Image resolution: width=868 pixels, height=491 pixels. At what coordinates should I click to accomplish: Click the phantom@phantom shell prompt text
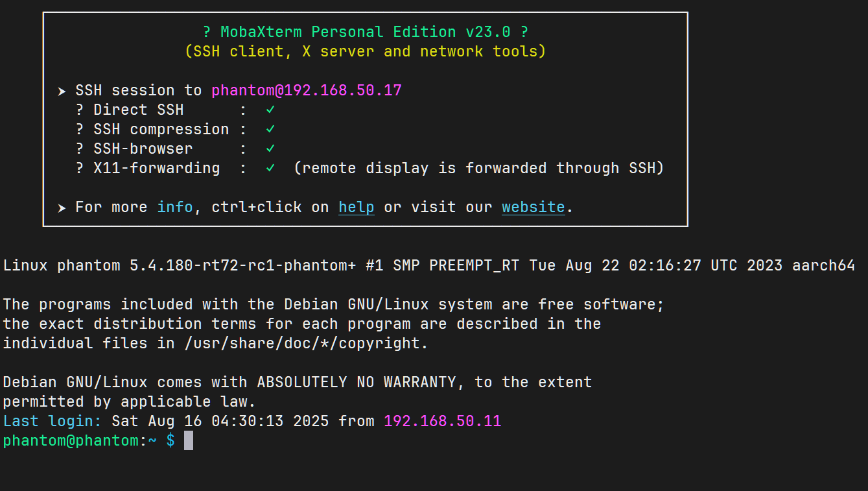point(71,440)
